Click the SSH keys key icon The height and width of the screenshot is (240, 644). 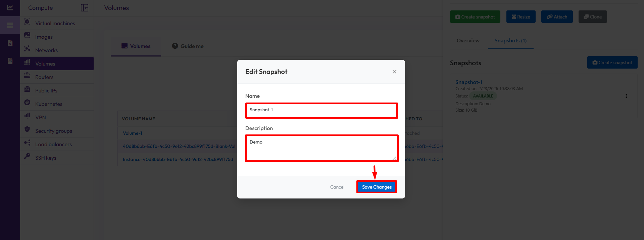click(x=28, y=157)
